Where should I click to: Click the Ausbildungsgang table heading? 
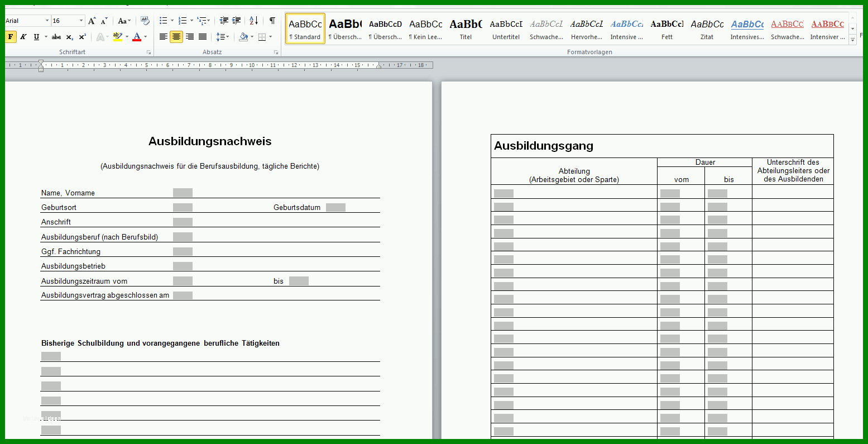(x=544, y=146)
